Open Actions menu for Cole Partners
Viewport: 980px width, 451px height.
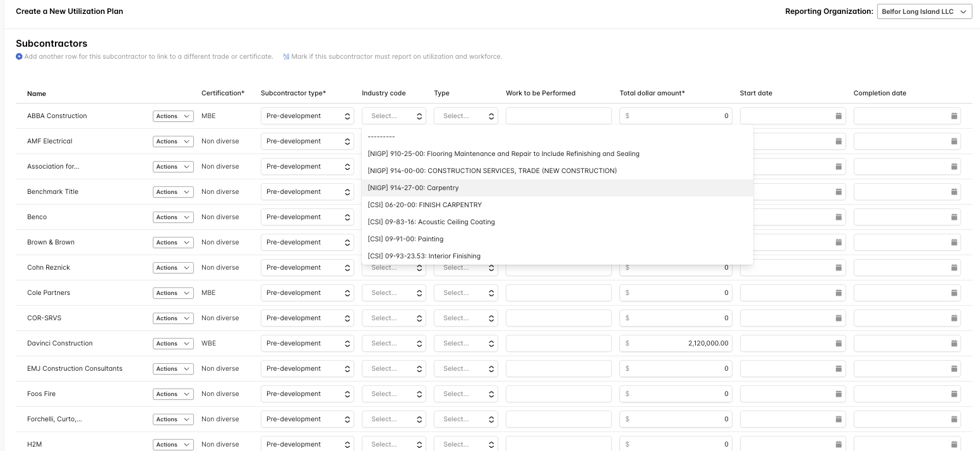173,293
